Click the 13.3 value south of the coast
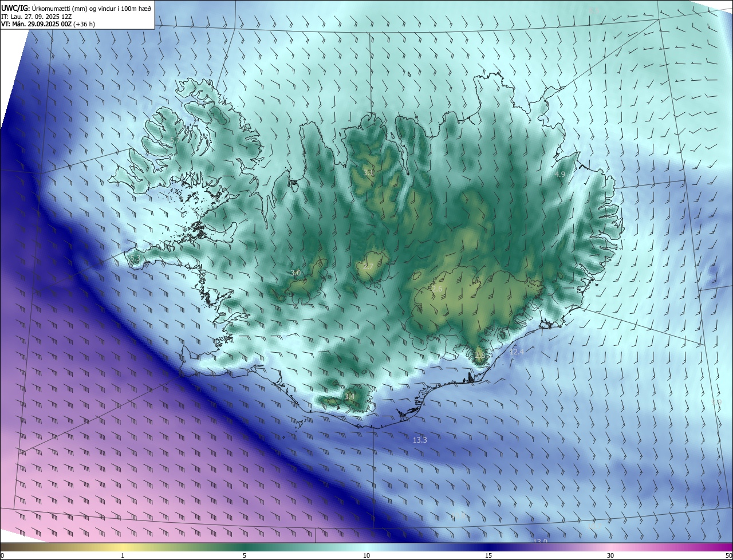The image size is (733, 560). [420, 440]
